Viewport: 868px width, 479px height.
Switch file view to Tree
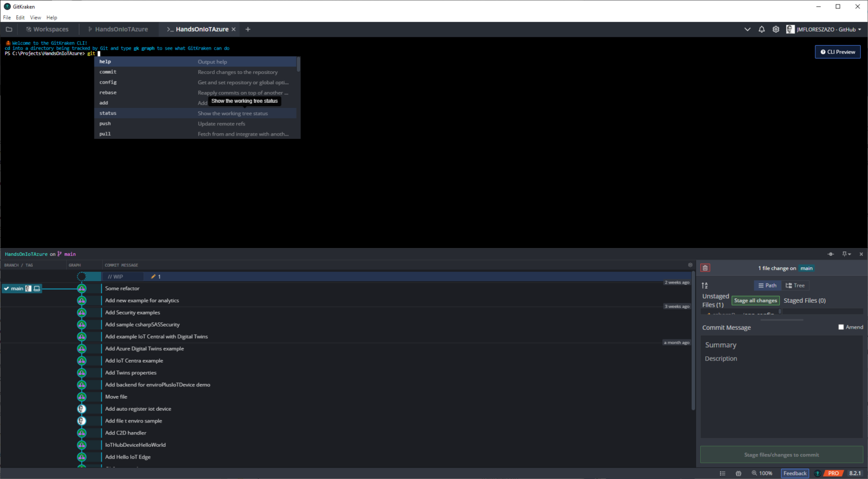coord(795,286)
